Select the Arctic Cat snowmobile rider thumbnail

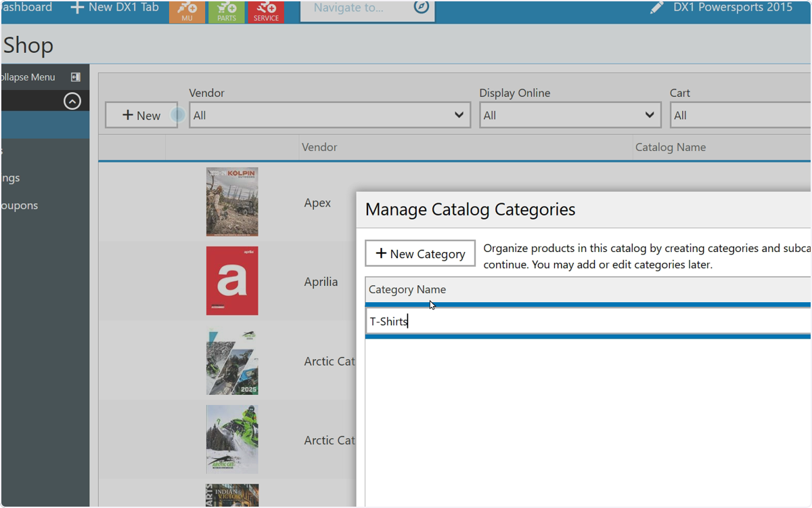232,440
